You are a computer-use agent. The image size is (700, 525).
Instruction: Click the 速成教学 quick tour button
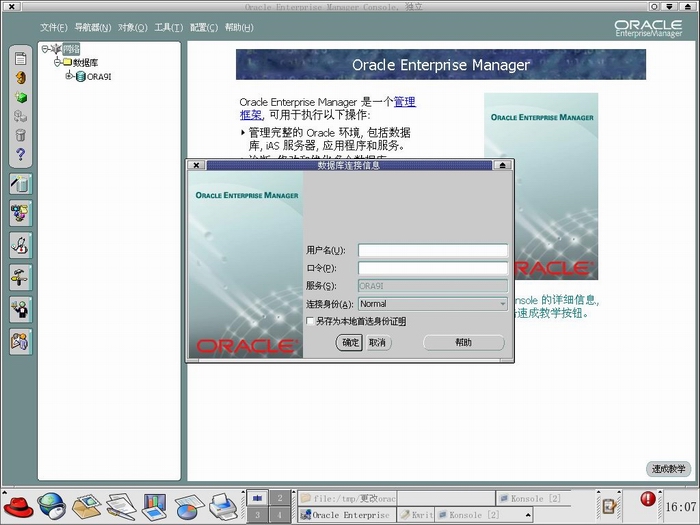pos(668,469)
